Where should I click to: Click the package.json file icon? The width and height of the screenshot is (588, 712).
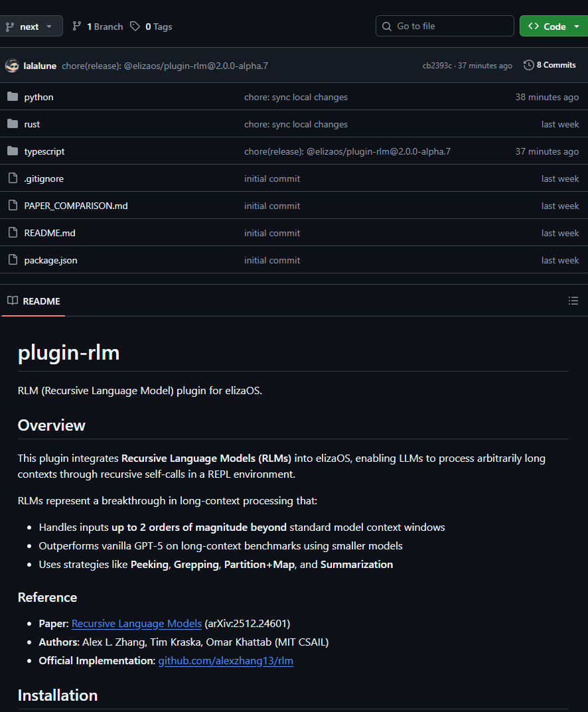(x=13, y=259)
